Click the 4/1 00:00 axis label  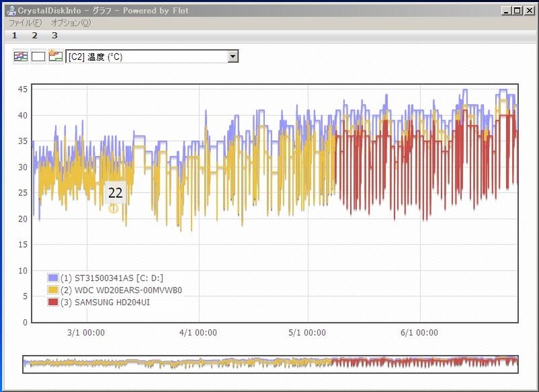coord(198,333)
